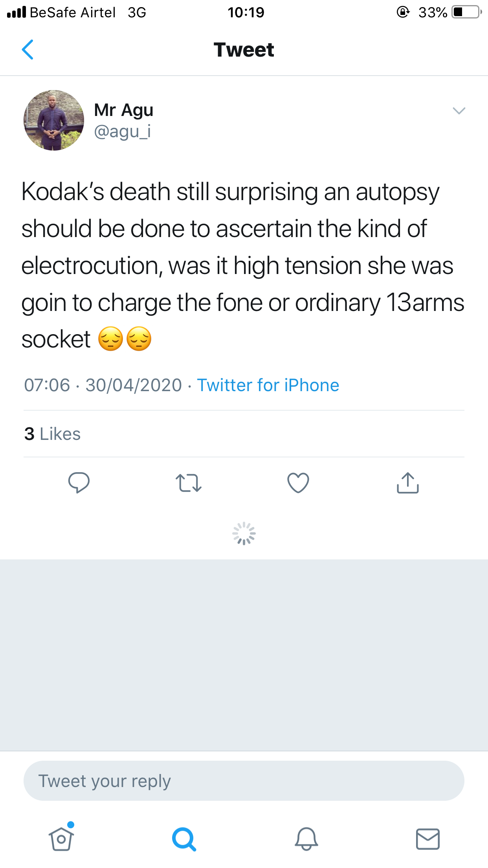Switch to the Search tab
Image resolution: width=488 pixels, height=868 pixels.
pos(184,839)
